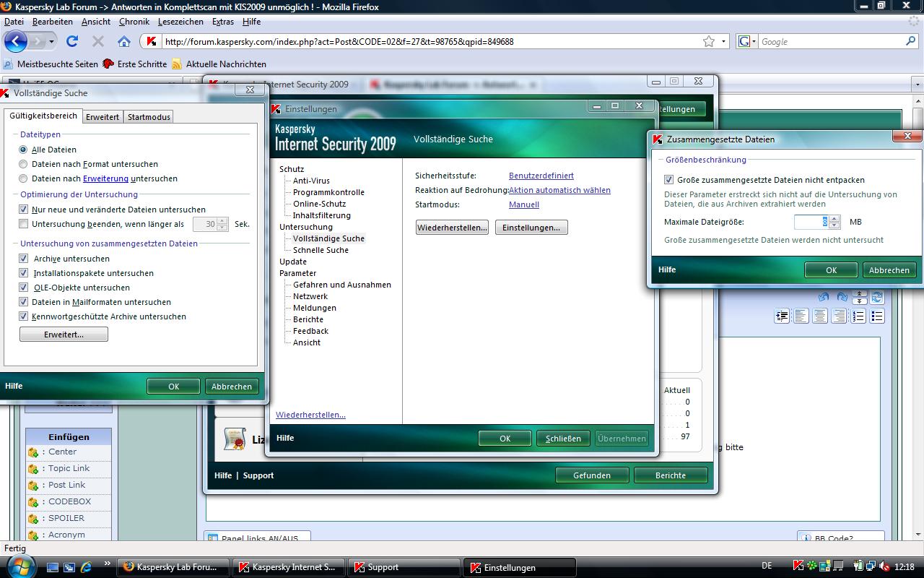Open the Lesezeichen menu

point(180,22)
